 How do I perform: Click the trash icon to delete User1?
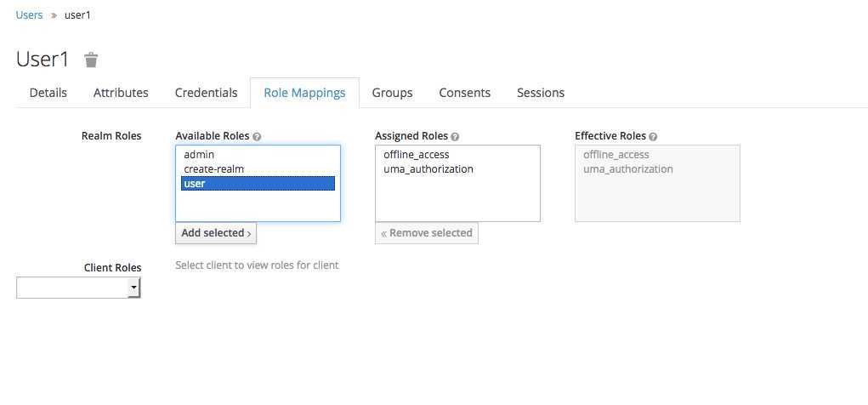(x=91, y=60)
